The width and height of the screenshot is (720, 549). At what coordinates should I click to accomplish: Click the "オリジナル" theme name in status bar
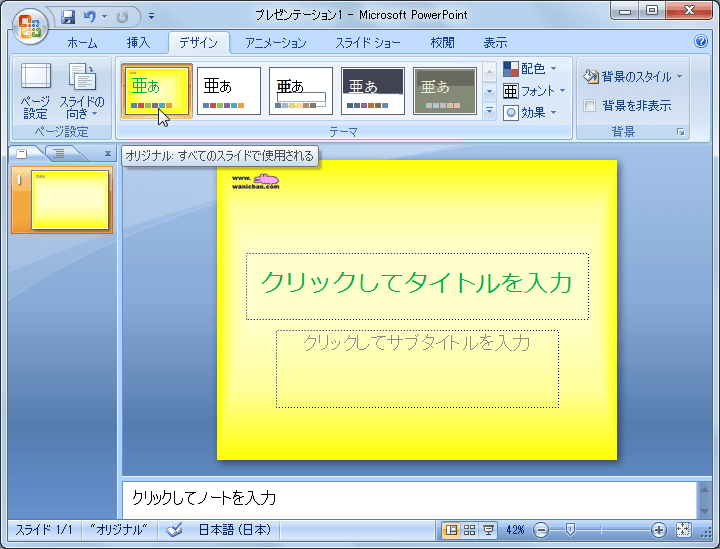point(118,530)
